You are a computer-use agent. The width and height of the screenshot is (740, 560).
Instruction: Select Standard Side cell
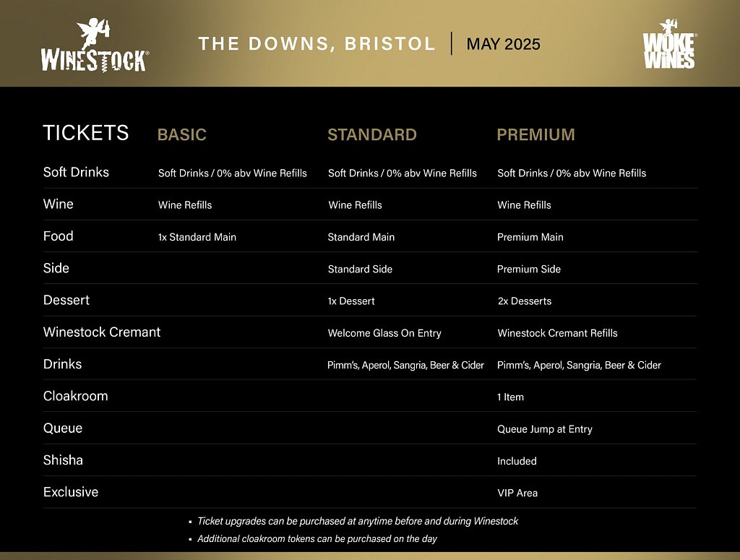[360, 269]
